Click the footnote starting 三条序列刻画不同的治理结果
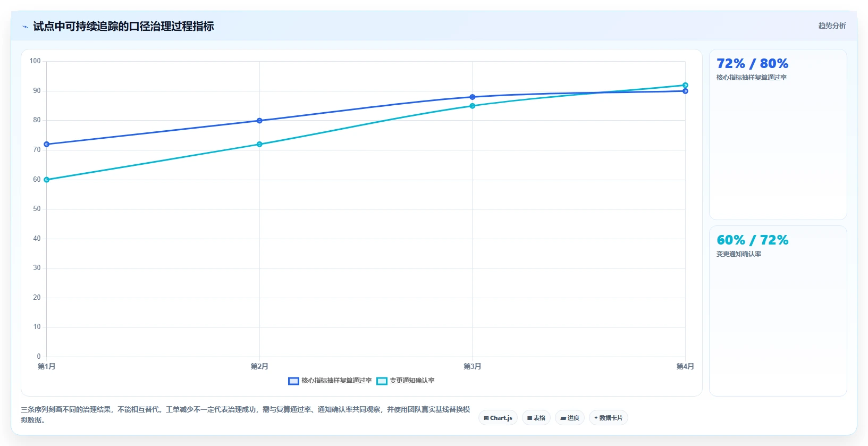 (246, 415)
